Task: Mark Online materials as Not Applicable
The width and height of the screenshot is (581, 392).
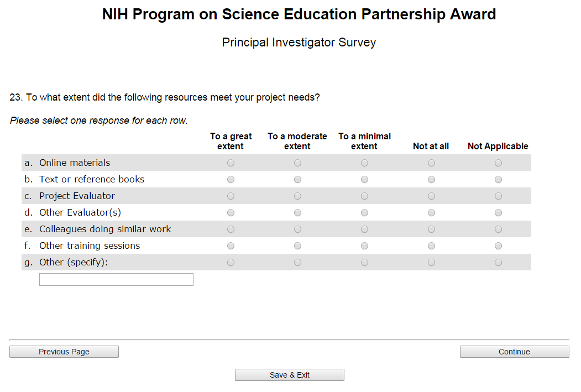Action: point(498,163)
